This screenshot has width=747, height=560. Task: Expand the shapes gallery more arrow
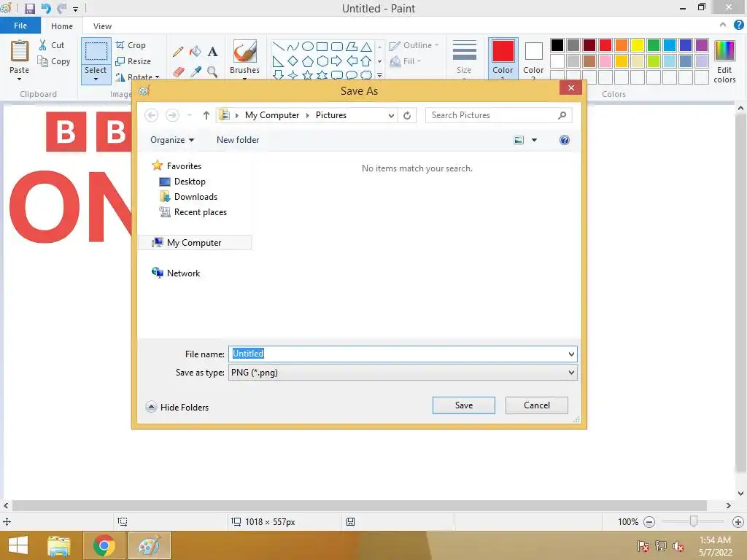point(379,75)
